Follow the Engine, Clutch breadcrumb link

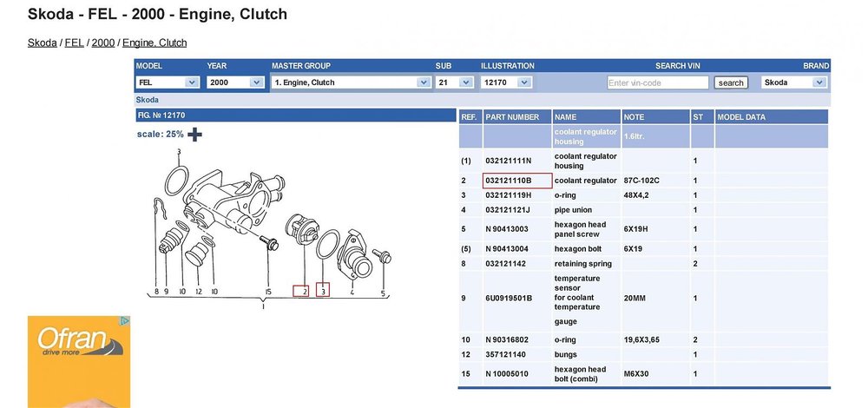coord(155,43)
